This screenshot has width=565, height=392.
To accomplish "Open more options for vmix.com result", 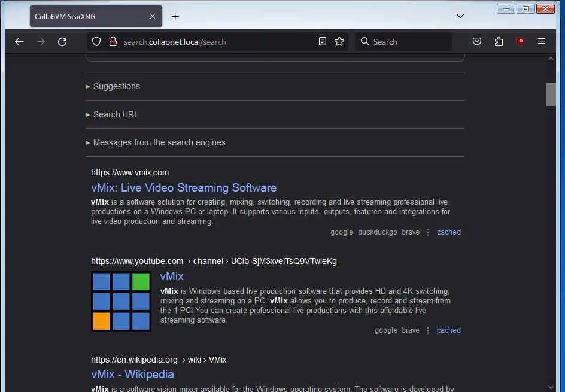I will coord(428,232).
